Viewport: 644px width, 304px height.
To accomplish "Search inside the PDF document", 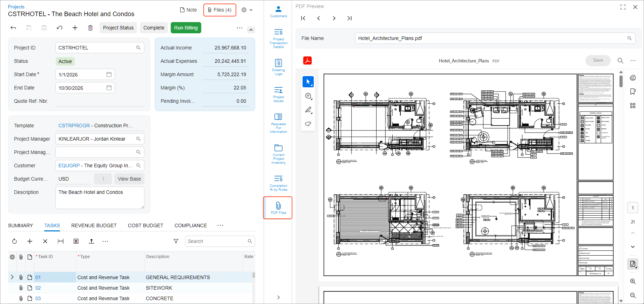I will pos(620,61).
